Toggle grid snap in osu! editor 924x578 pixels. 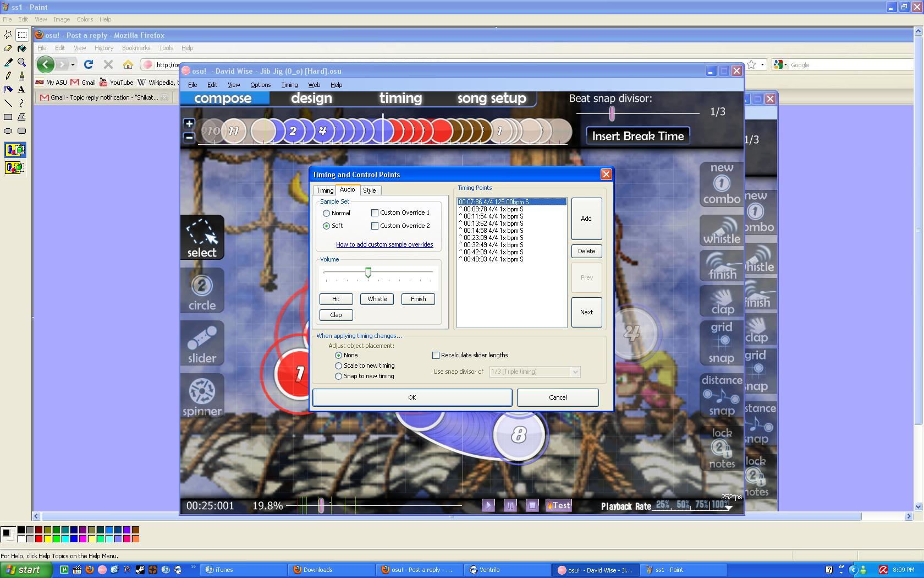coord(722,343)
